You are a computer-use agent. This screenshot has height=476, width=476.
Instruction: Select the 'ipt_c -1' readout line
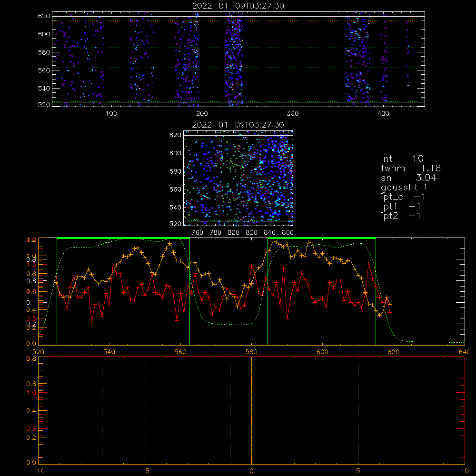[x=403, y=197]
